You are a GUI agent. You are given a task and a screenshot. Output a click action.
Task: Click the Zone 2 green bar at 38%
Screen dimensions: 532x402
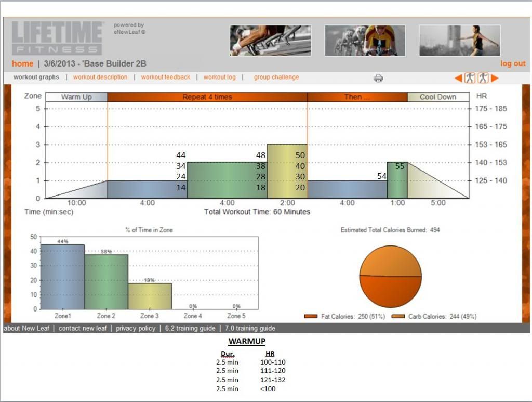(107, 282)
